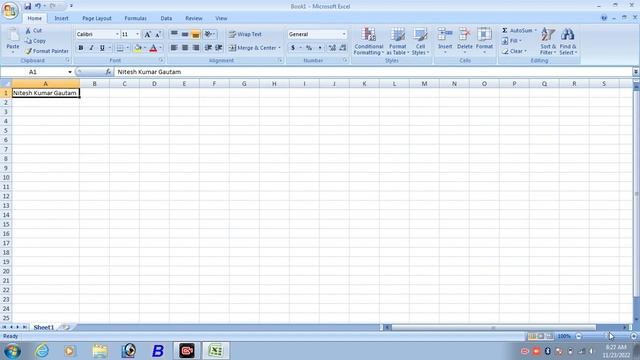Toggle bold formatting

[81, 48]
